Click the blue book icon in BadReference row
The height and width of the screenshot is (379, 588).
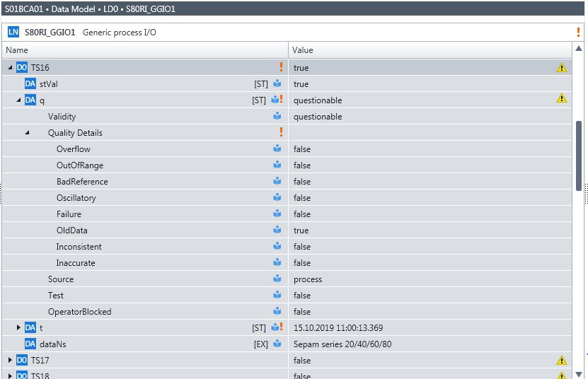tap(277, 181)
